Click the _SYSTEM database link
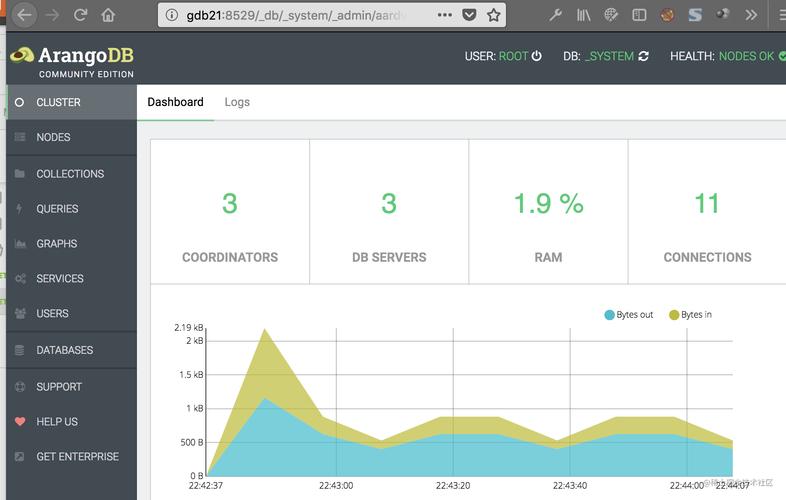This screenshot has height=500, width=786. pyautogui.click(x=610, y=56)
